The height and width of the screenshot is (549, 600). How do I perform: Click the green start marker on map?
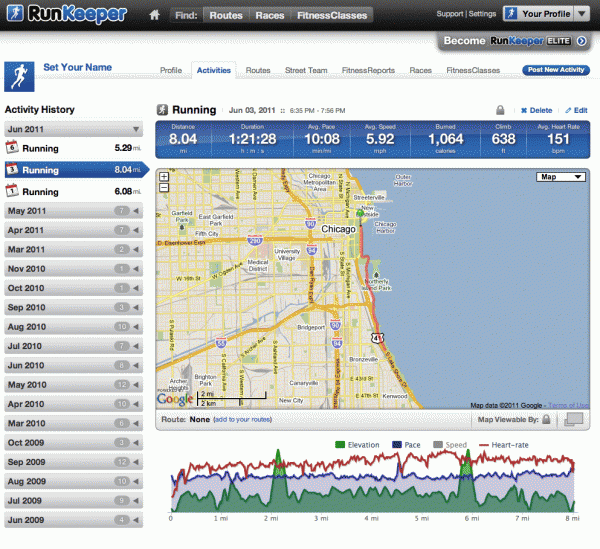click(360, 213)
